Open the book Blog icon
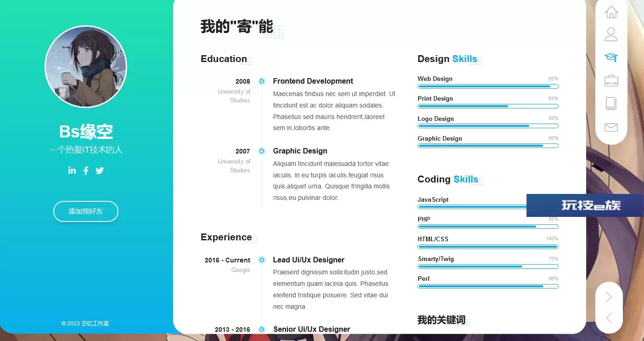Screen dimensions: 644x341 (x=611, y=103)
